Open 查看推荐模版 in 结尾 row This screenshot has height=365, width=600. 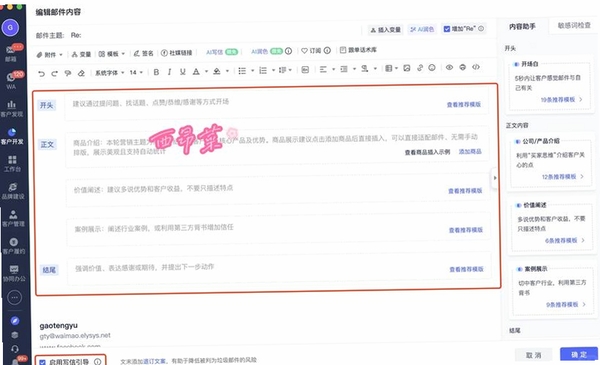[466, 269]
